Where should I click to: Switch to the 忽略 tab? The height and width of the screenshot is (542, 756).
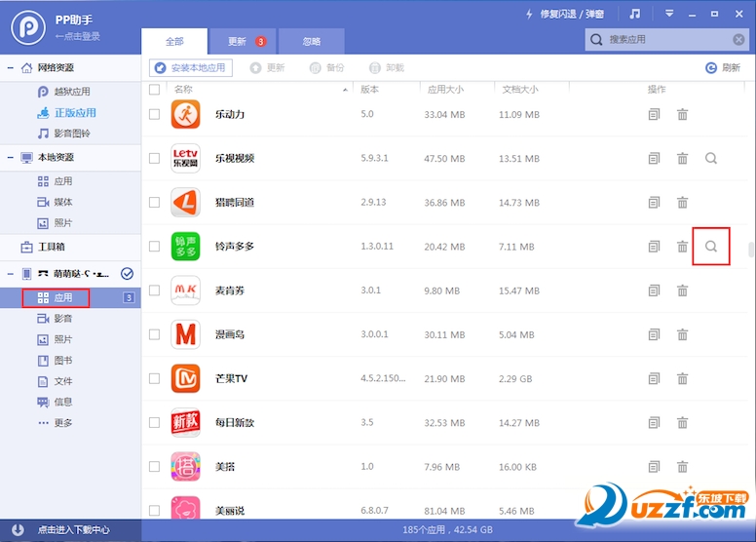coord(312,42)
